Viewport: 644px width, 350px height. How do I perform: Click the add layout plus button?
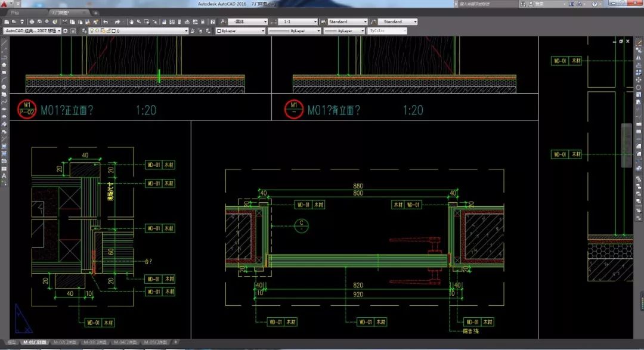click(176, 342)
